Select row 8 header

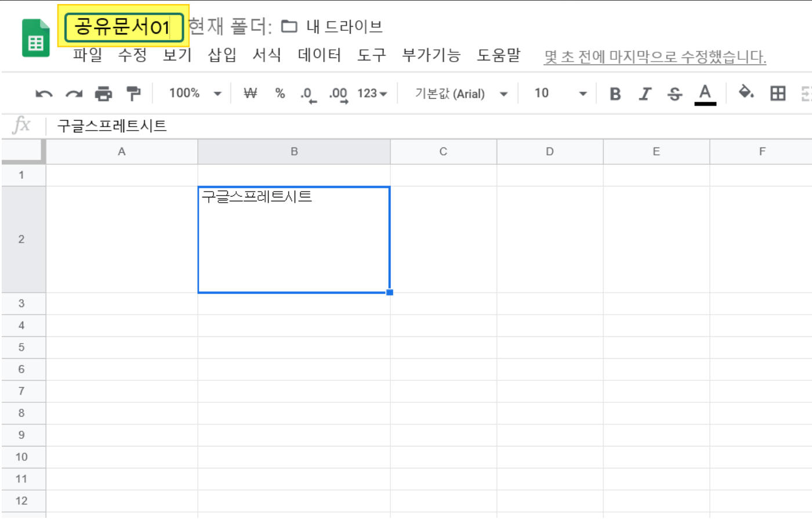[x=22, y=413]
